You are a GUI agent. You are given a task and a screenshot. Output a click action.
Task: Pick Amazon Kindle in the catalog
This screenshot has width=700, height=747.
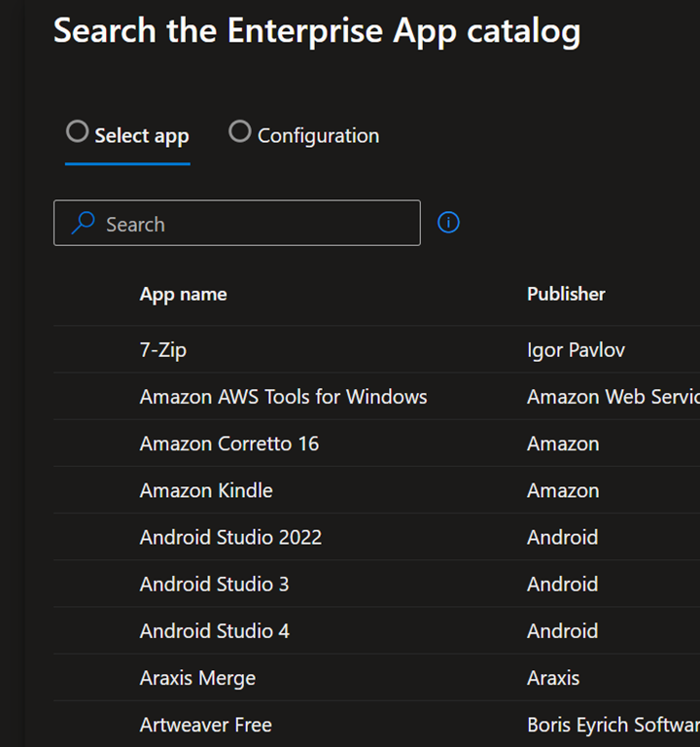(x=206, y=490)
